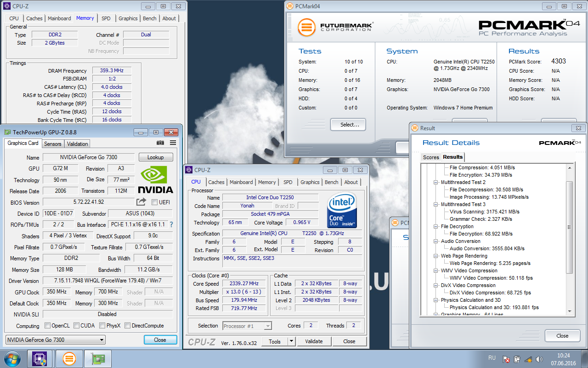Click Result tree scrollbar thumb
The width and height of the screenshot is (588, 368).
click(570, 227)
